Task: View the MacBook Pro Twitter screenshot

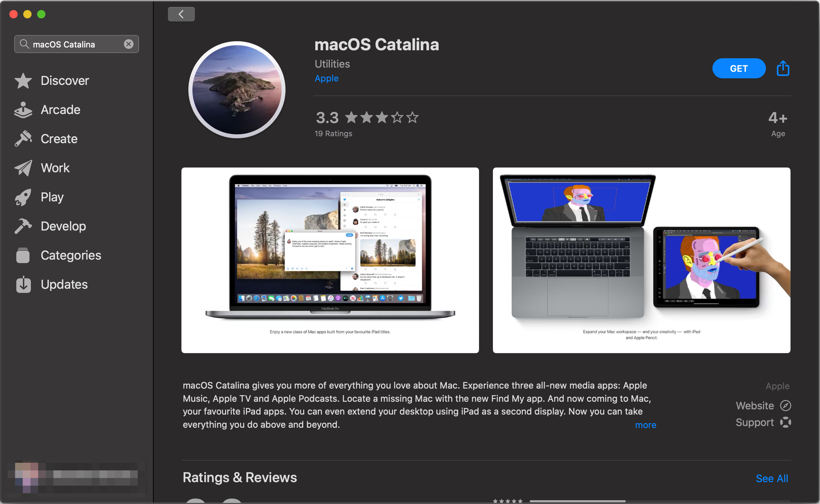Action: pos(330,260)
